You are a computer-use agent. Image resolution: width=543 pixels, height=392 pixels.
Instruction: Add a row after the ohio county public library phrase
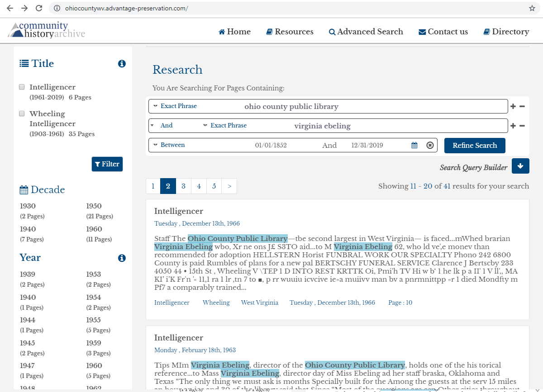point(513,107)
